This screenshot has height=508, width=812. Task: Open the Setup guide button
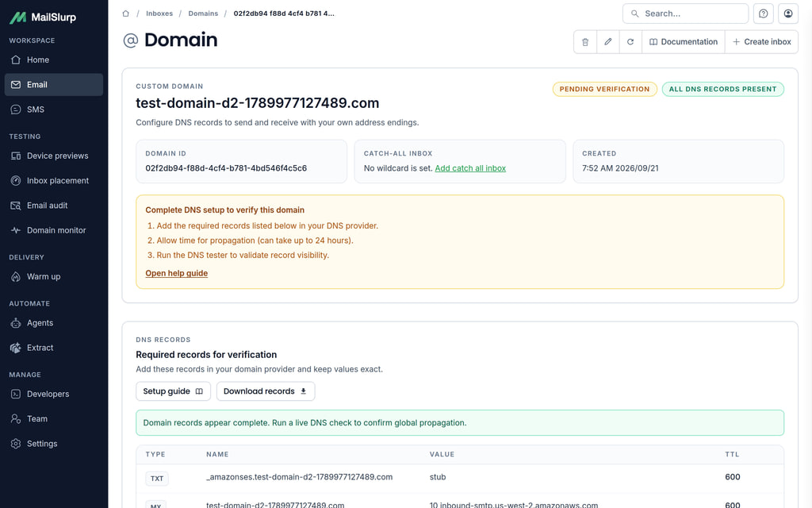pyautogui.click(x=173, y=391)
